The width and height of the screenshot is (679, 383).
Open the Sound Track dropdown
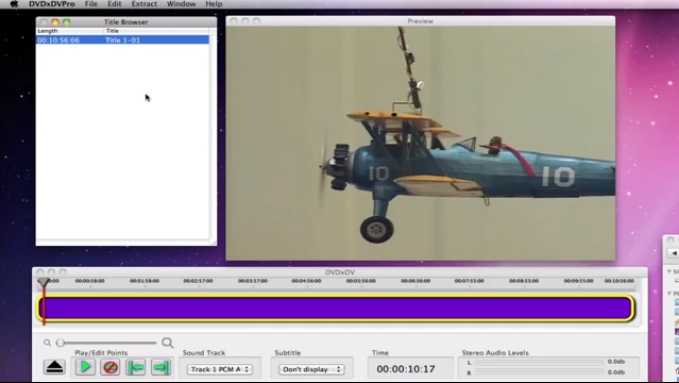pyautogui.click(x=220, y=369)
